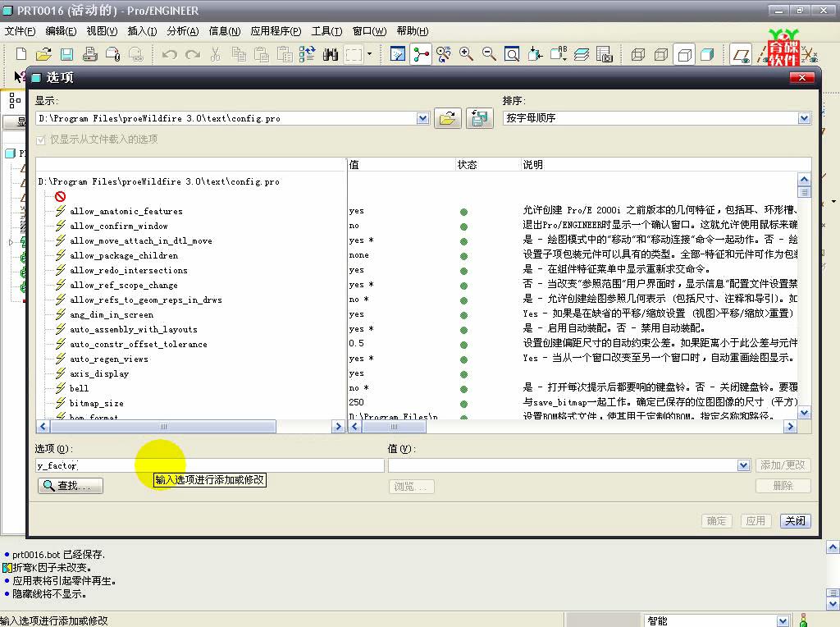Screen dimensions: 840x627
Task: Click the Undo arrow toolbar icon
Action: coord(169,54)
